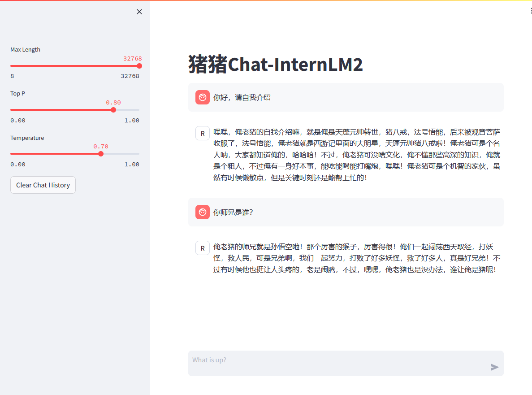
Task: Click the user message "你好，请自我介绍"
Action: (x=242, y=98)
